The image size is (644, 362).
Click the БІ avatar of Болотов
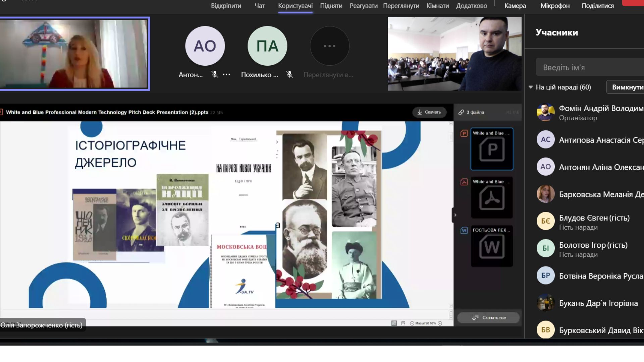pyautogui.click(x=545, y=248)
